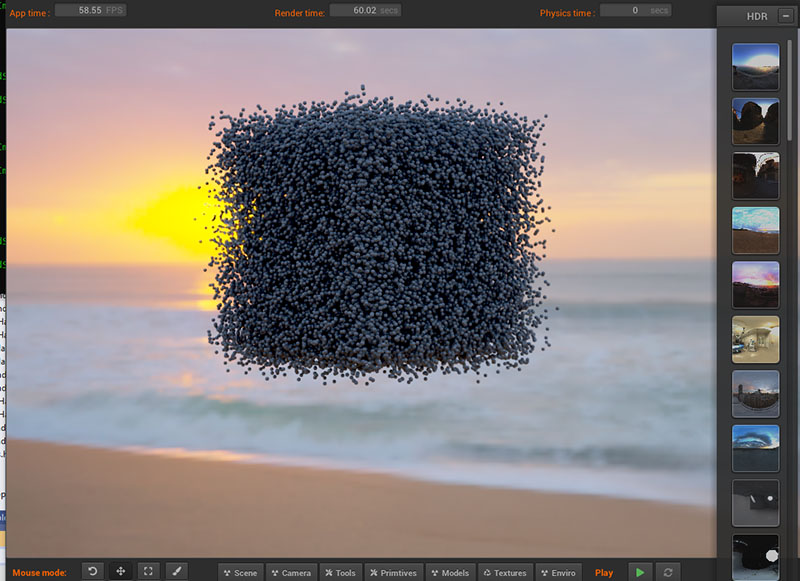This screenshot has height=581, width=800.
Task: Click the reset/refresh simulation icon
Action: (667, 572)
